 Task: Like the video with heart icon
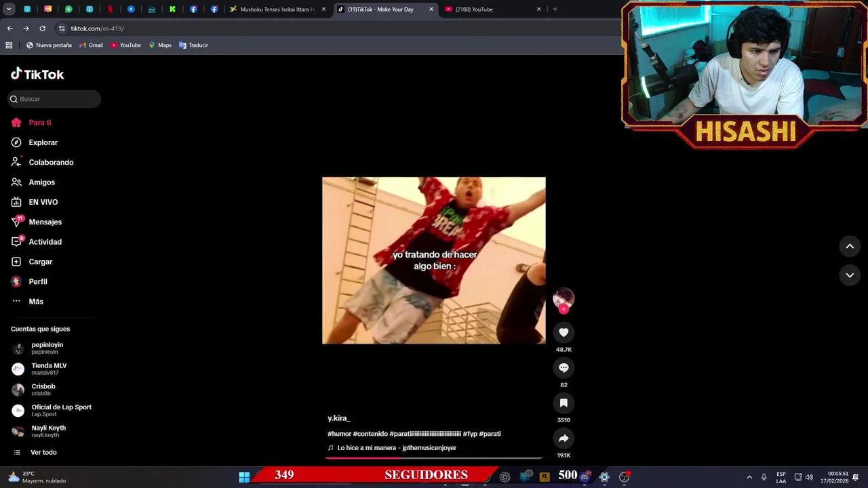pyautogui.click(x=564, y=332)
